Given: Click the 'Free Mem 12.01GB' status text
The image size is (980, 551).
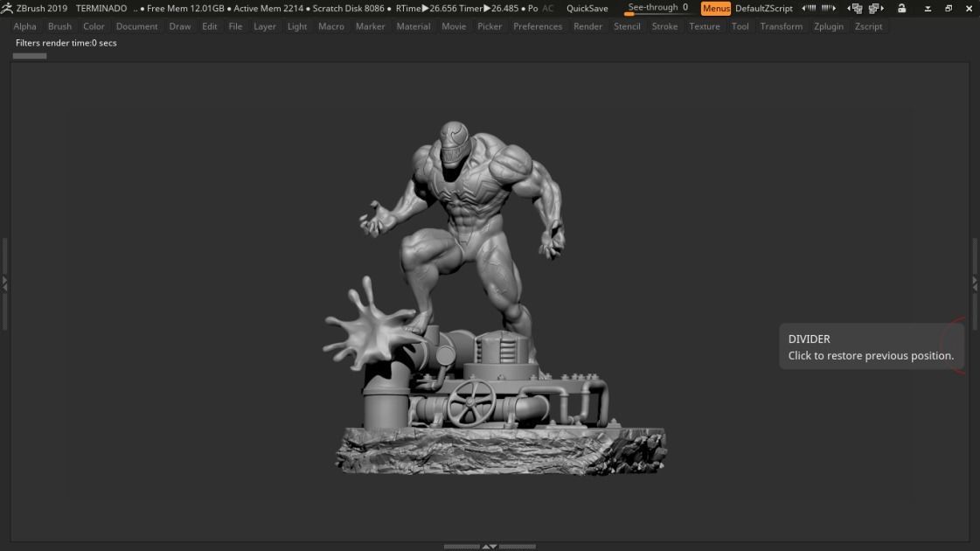Looking at the screenshot, I should 185,8.
